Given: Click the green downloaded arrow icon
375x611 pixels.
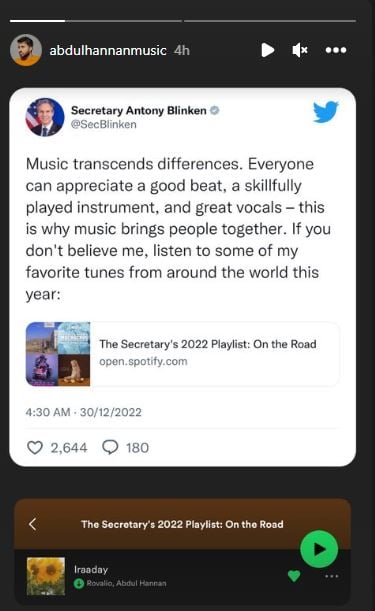Looking at the screenshot, I should pyautogui.click(x=79, y=583).
